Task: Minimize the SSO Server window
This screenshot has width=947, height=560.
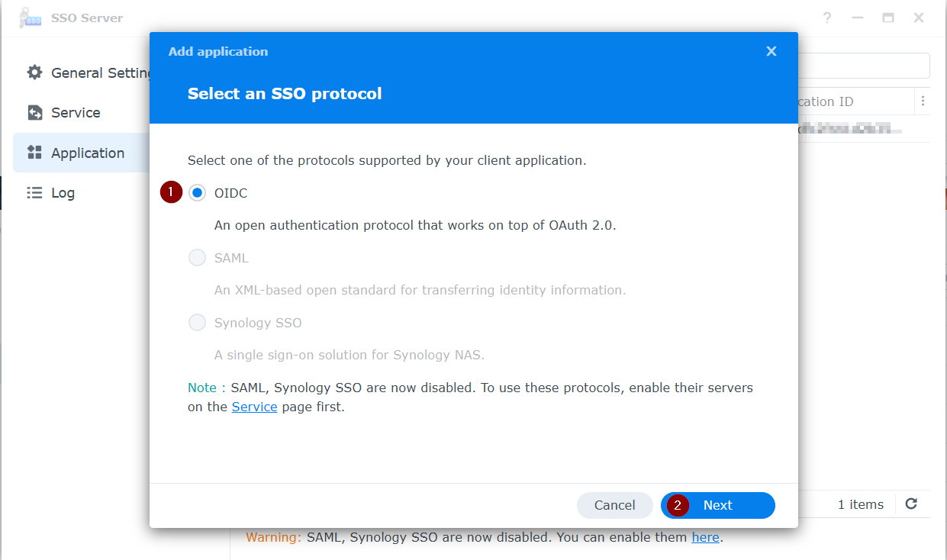Action: coord(858,18)
